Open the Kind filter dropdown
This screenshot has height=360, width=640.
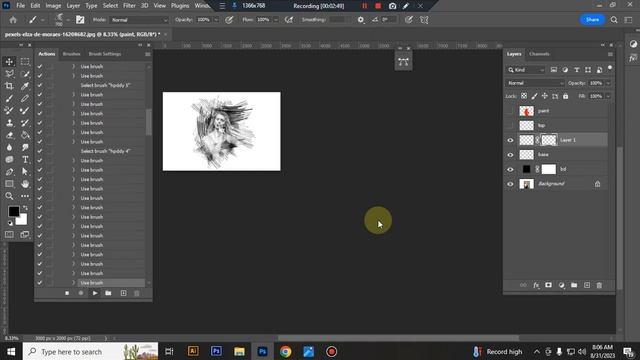tap(526, 70)
